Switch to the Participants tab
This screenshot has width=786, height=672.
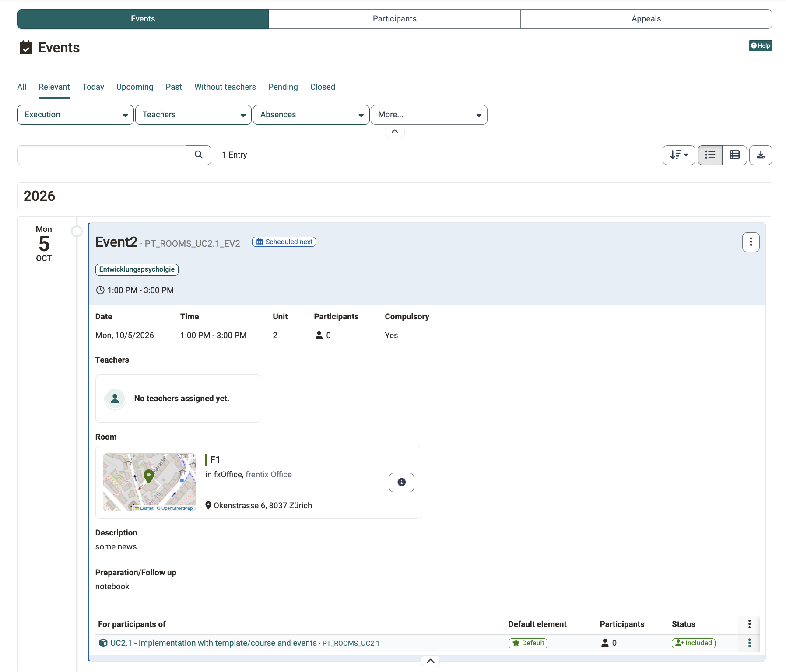[x=394, y=19]
